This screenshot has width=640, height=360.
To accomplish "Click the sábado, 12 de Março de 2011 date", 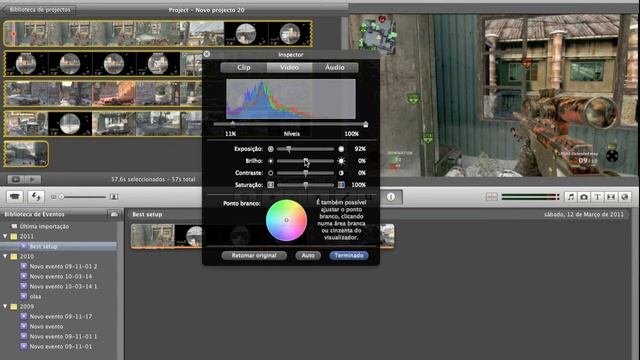I will pyautogui.click(x=584, y=214).
